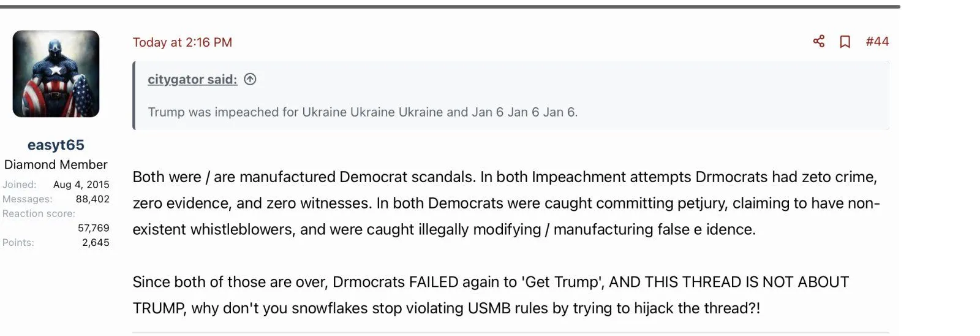Click the "citygator said:" quote link
980x336 pixels.
click(192, 79)
